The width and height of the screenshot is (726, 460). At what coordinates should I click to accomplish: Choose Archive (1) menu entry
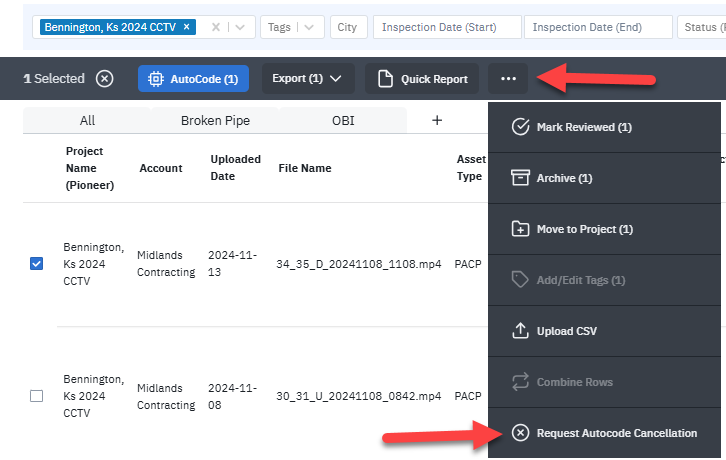click(604, 178)
